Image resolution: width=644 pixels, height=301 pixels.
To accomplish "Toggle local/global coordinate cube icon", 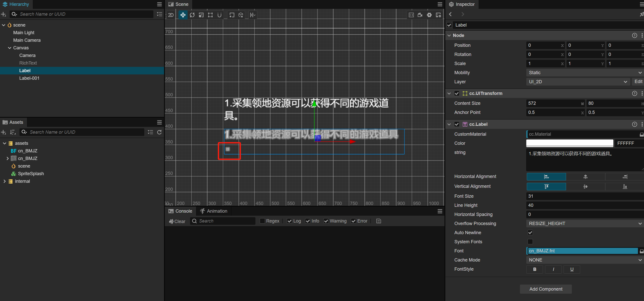I will pos(241,15).
